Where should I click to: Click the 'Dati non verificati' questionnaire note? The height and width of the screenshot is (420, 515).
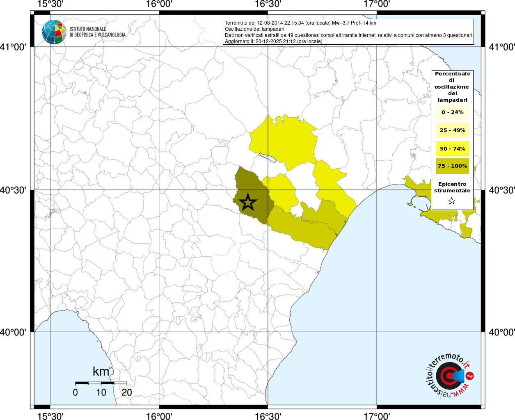pos(349,35)
